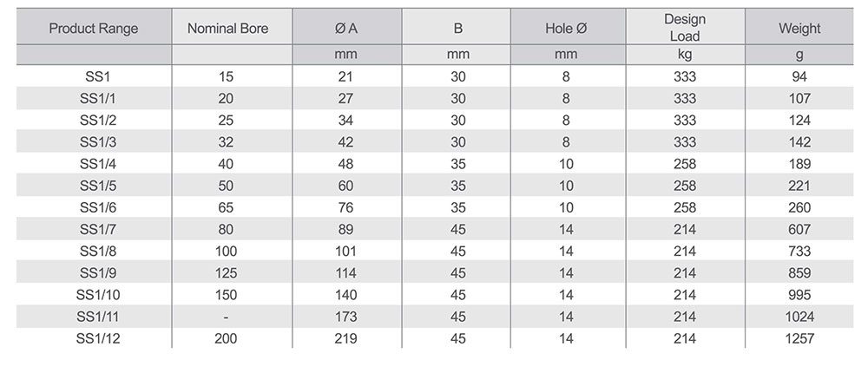Image resolution: width=868 pixels, height=373 pixels.
Task: Select the Weight column header
Action: (x=799, y=29)
